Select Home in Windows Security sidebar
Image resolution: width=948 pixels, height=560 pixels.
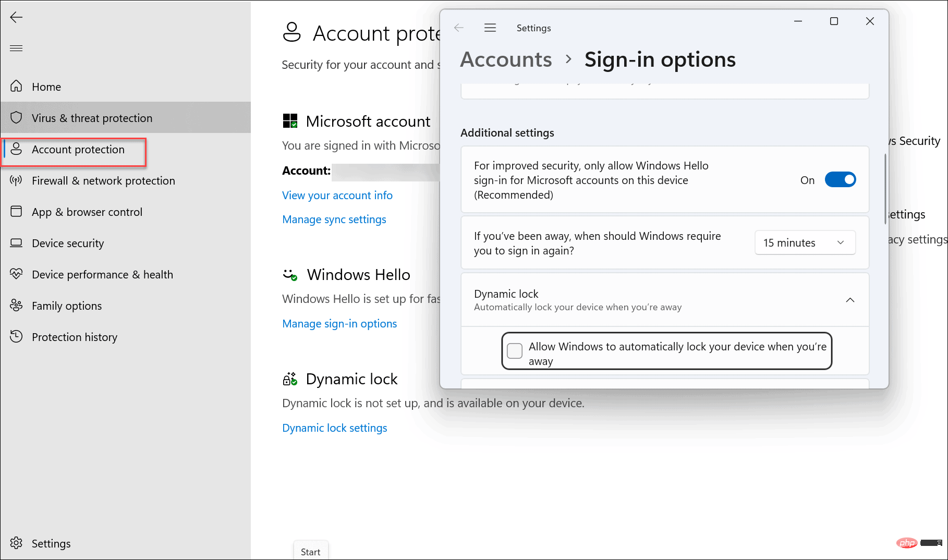(x=46, y=87)
